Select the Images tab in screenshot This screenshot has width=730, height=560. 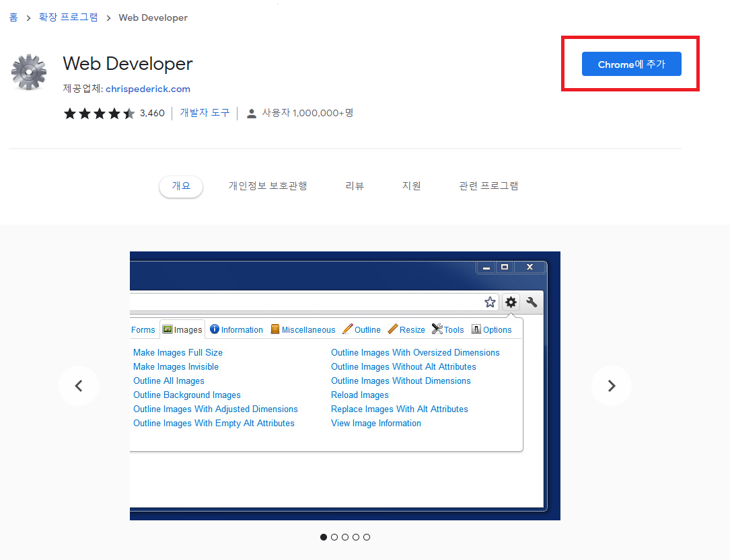coord(182,329)
